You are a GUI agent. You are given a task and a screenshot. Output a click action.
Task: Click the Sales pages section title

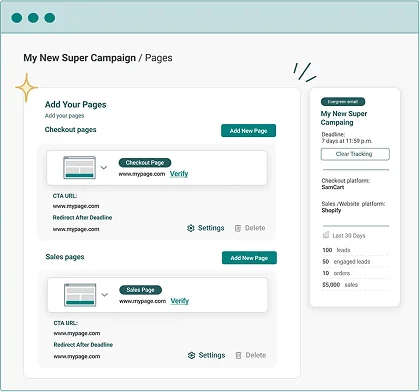65,257
